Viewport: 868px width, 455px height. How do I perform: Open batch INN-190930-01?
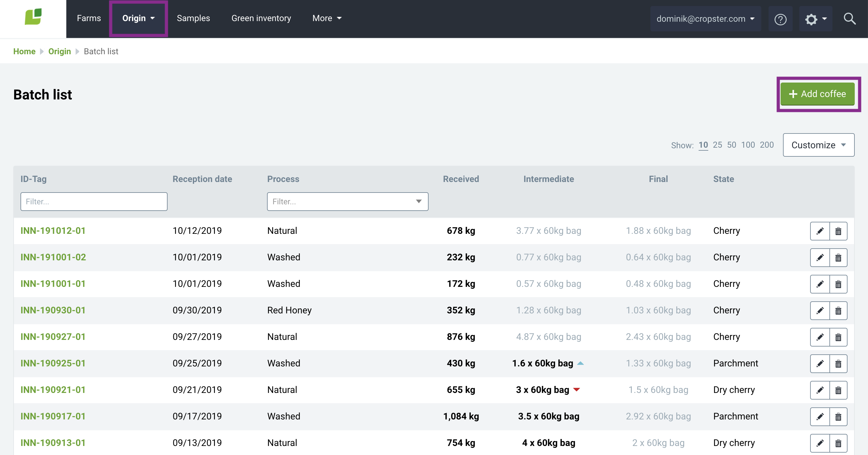pyautogui.click(x=53, y=311)
